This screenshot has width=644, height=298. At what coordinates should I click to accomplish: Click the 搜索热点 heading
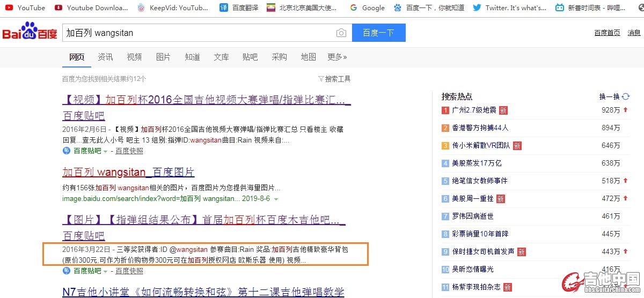457,96
